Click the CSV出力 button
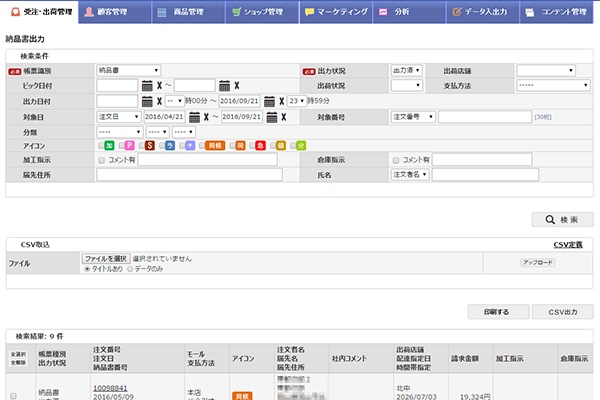 [x=563, y=311]
